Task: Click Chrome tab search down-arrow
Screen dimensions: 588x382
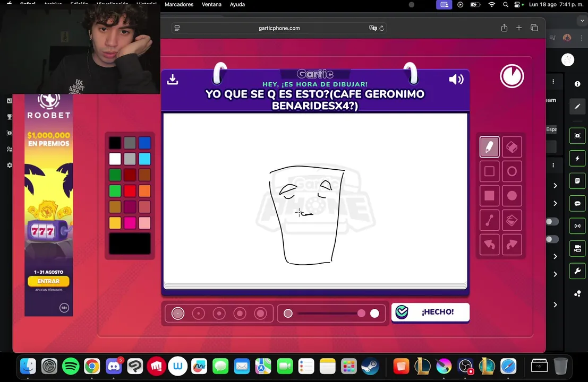Action: pyautogui.click(x=582, y=20)
